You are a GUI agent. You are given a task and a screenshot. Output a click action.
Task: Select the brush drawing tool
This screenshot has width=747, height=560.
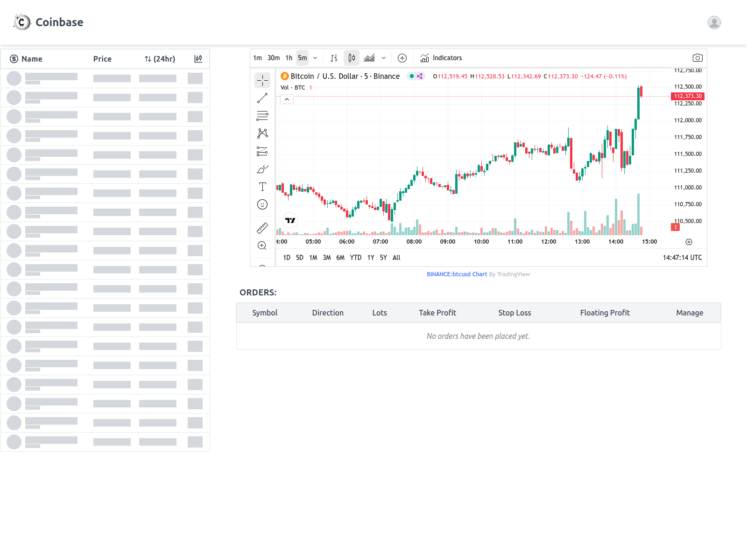pos(262,169)
